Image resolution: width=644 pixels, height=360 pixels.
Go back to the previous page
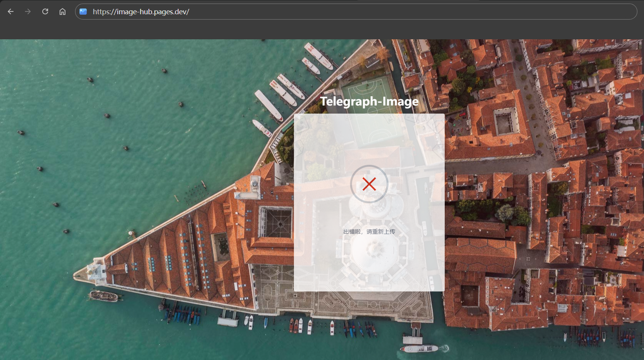(11, 12)
